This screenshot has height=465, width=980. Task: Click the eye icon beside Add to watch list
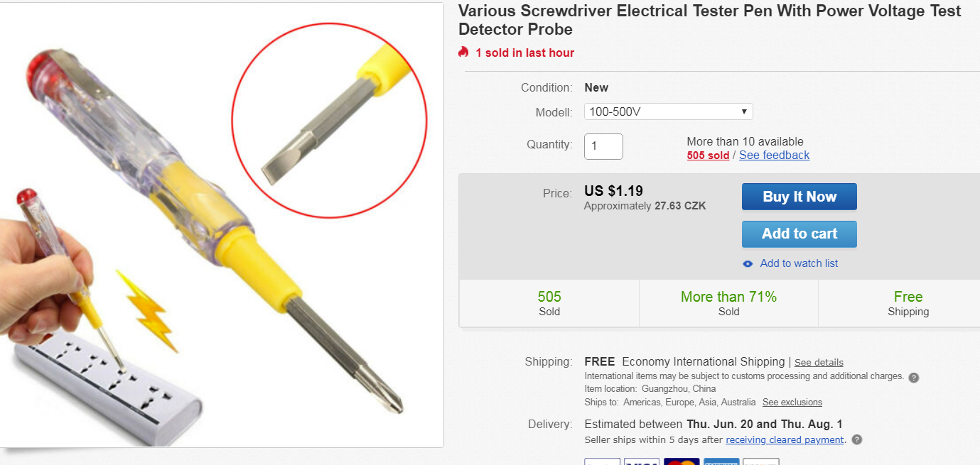click(748, 263)
